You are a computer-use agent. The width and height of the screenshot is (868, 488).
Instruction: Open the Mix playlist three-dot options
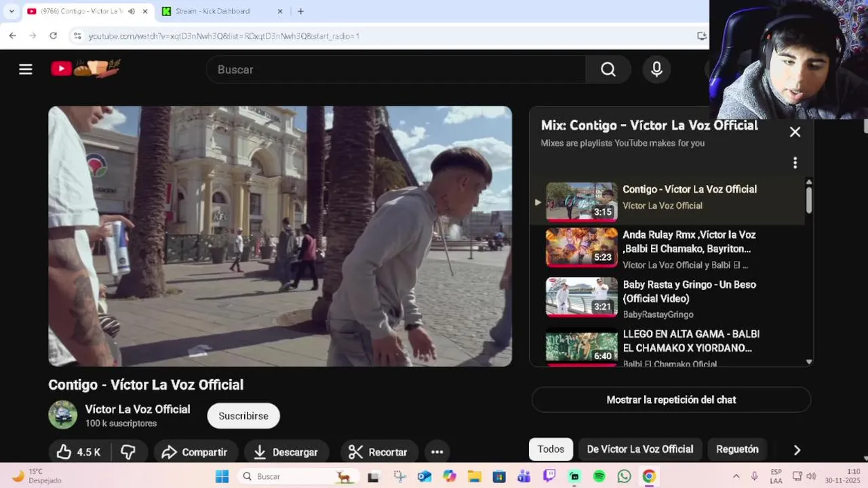click(x=795, y=163)
